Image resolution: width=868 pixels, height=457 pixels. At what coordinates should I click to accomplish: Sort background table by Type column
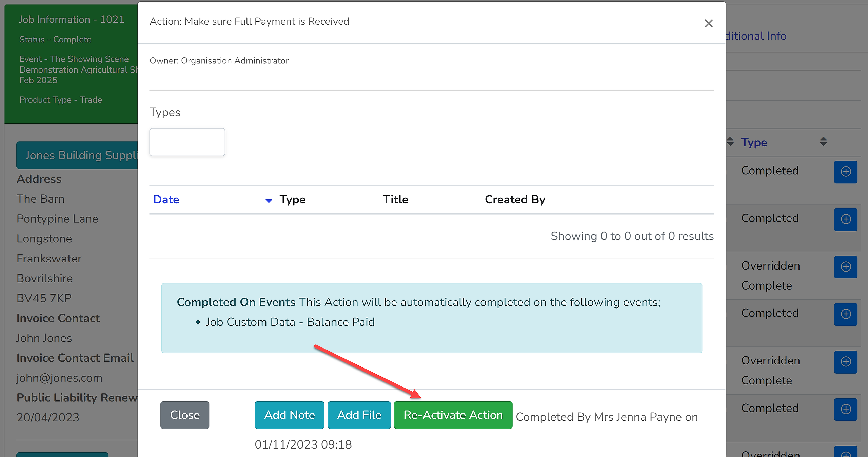(754, 142)
